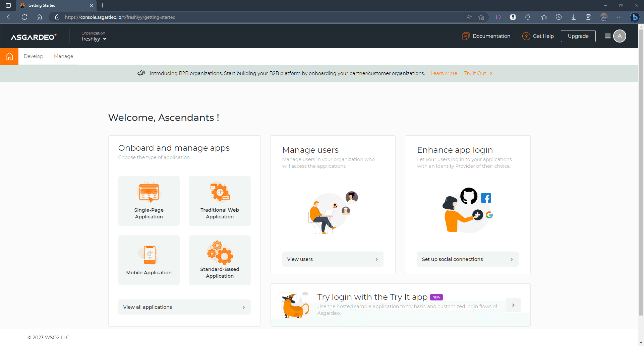Click the NEW badge on Try It app
644x346 pixels.
click(436, 297)
